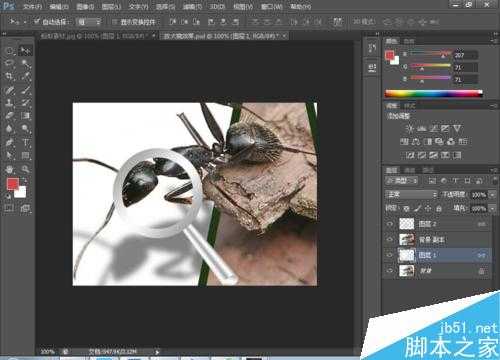The width and height of the screenshot is (500, 360).
Task: Toggle visibility of the 背景 副本 layer
Action: (390, 239)
